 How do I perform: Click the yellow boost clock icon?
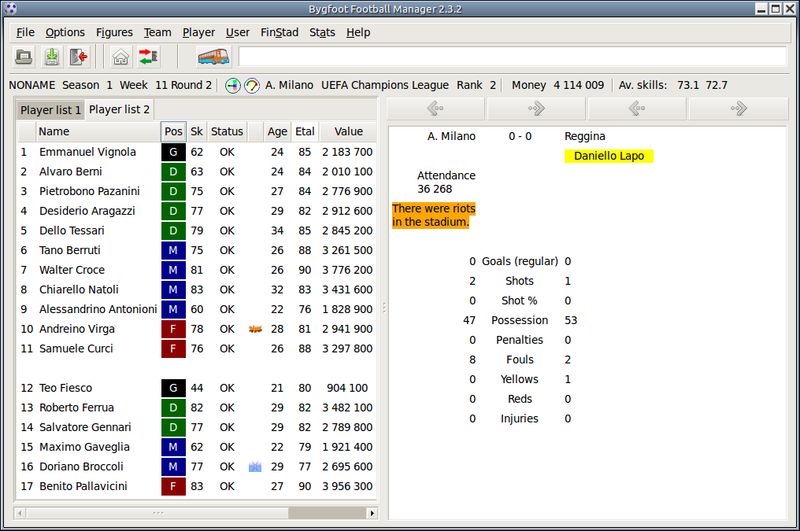pyautogui.click(x=252, y=86)
